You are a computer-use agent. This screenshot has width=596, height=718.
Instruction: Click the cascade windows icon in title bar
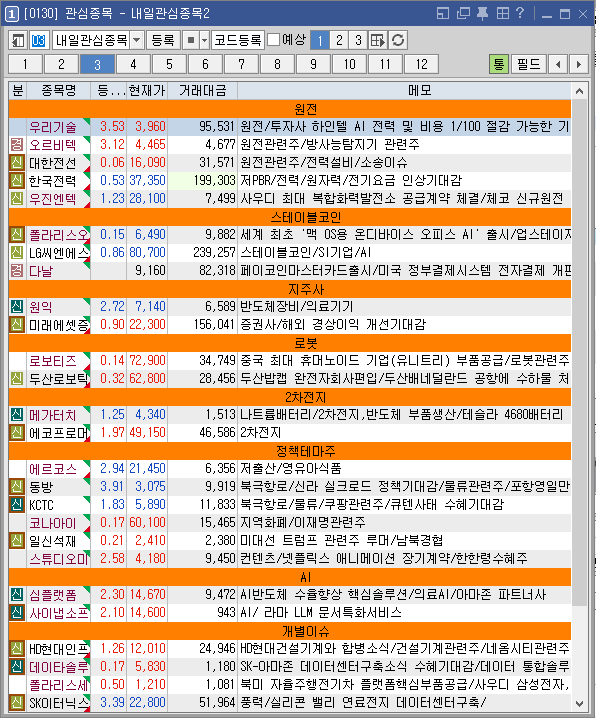point(463,13)
